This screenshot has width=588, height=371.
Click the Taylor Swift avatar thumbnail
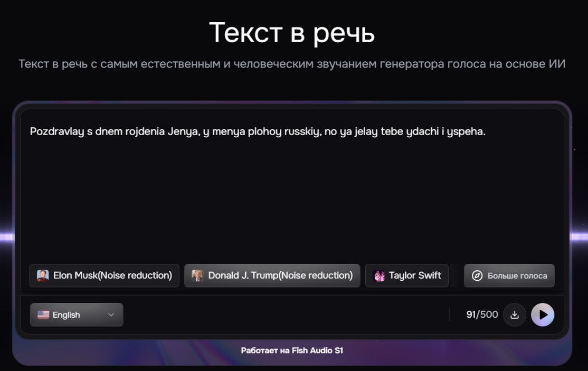click(379, 275)
